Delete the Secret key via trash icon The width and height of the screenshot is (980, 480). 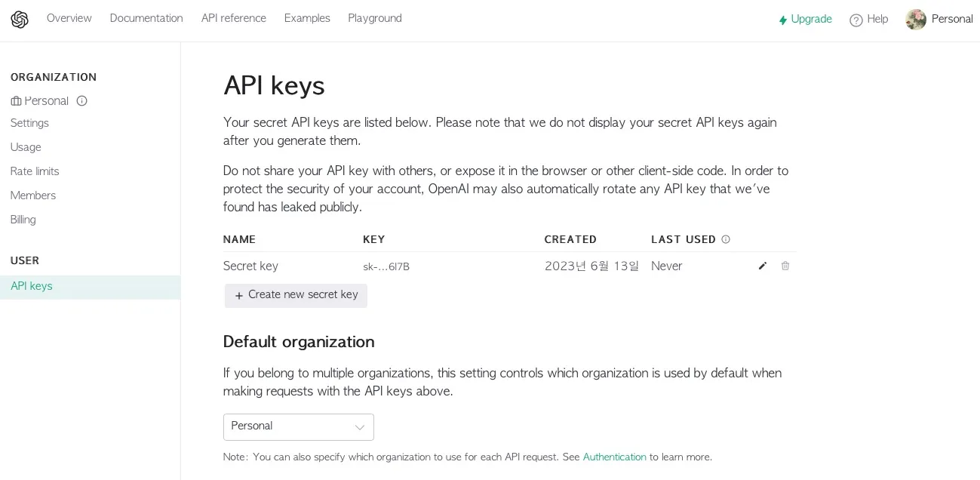(785, 266)
